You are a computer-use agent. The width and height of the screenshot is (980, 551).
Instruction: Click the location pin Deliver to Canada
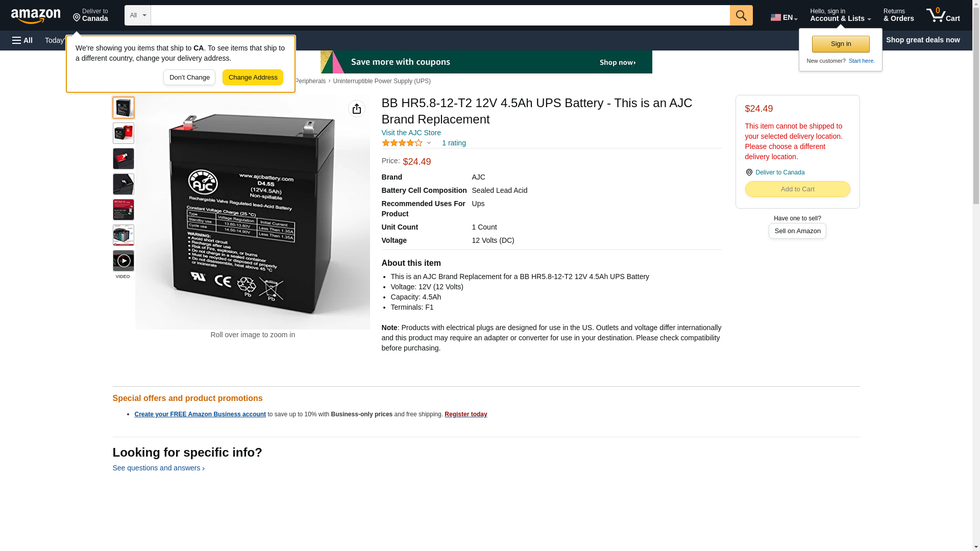tap(775, 172)
